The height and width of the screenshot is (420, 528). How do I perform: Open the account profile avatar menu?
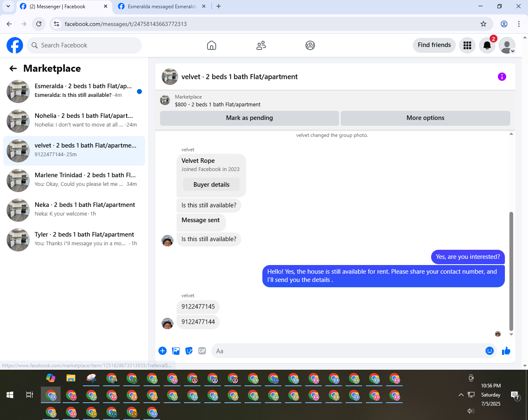coord(507,45)
